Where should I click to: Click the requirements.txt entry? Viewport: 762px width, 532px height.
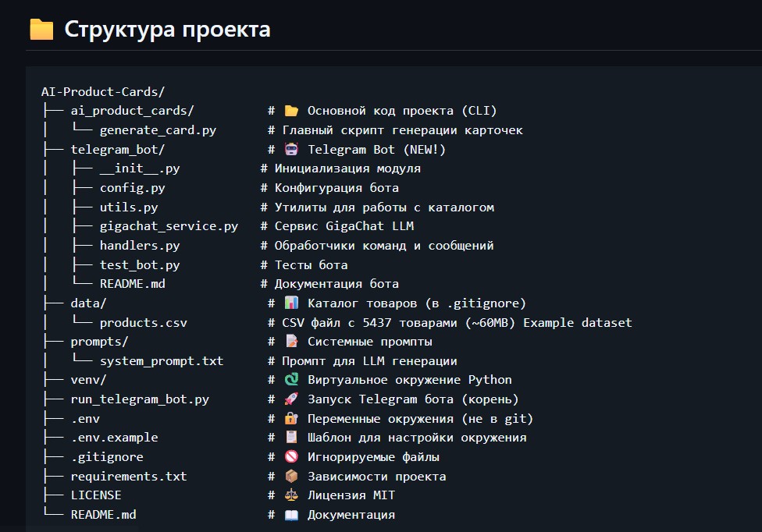pyautogui.click(x=128, y=476)
